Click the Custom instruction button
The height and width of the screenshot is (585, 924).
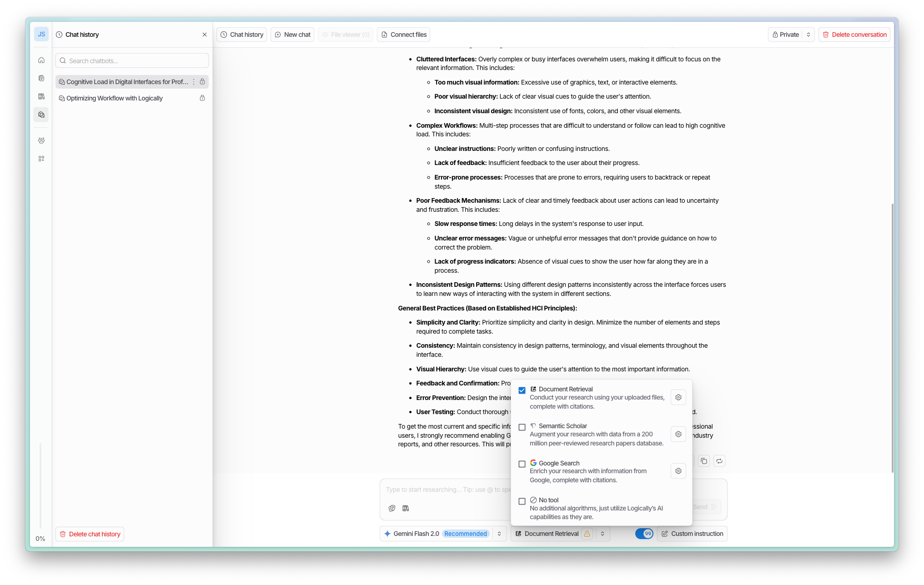[692, 534]
